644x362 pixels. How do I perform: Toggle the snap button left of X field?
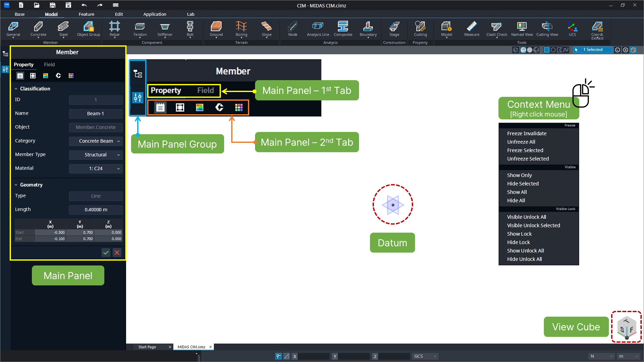pyautogui.click(x=279, y=356)
